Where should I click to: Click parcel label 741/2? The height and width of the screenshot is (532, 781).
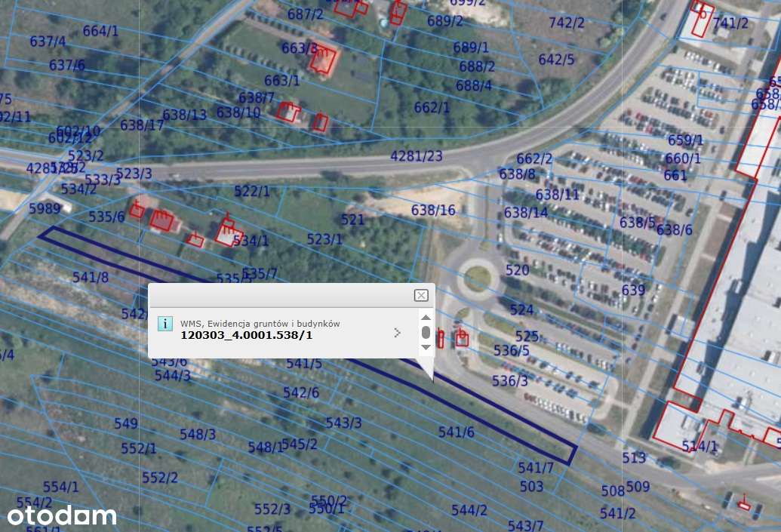(730, 23)
